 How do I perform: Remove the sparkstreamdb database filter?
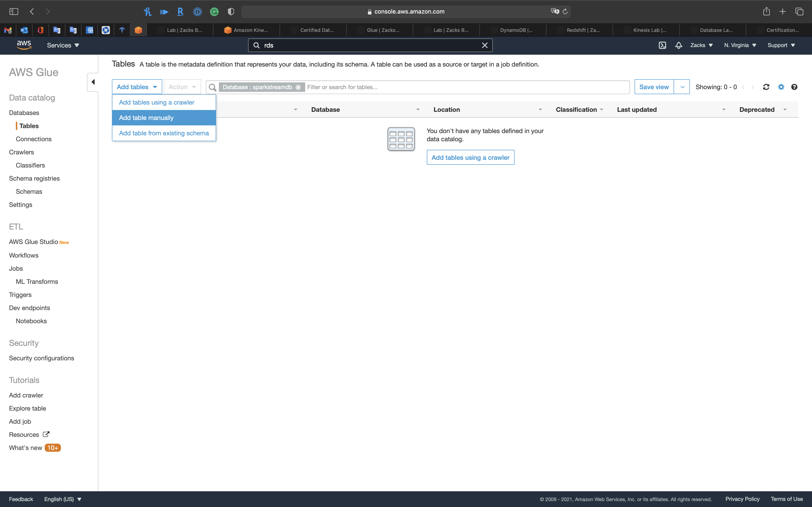(x=298, y=87)
